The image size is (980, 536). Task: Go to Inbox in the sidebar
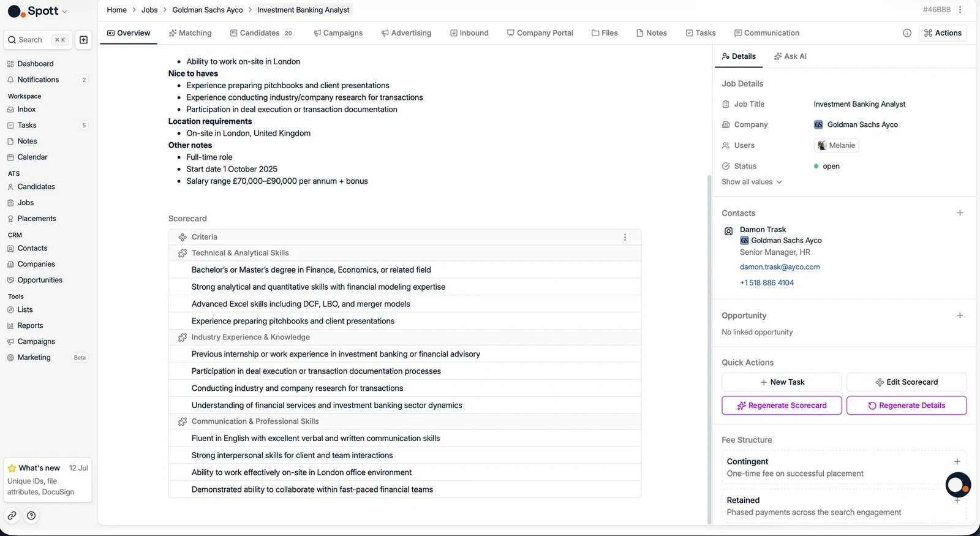coord(26,109)
